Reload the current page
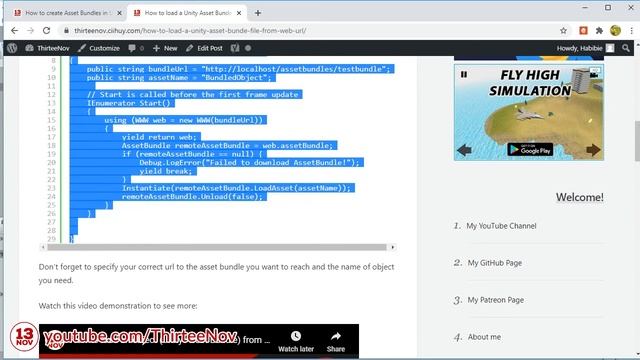640x360 pixels. (x=47, y=31)
